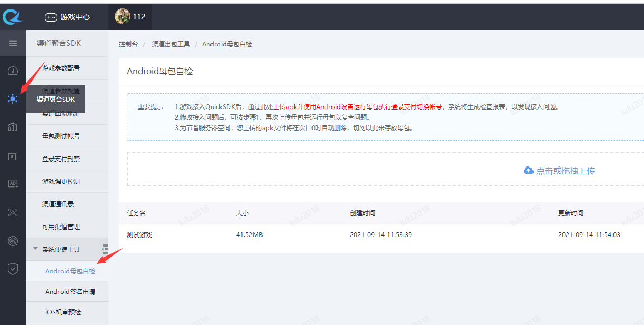Open the shield security icon in sidebar

(13, 269)
